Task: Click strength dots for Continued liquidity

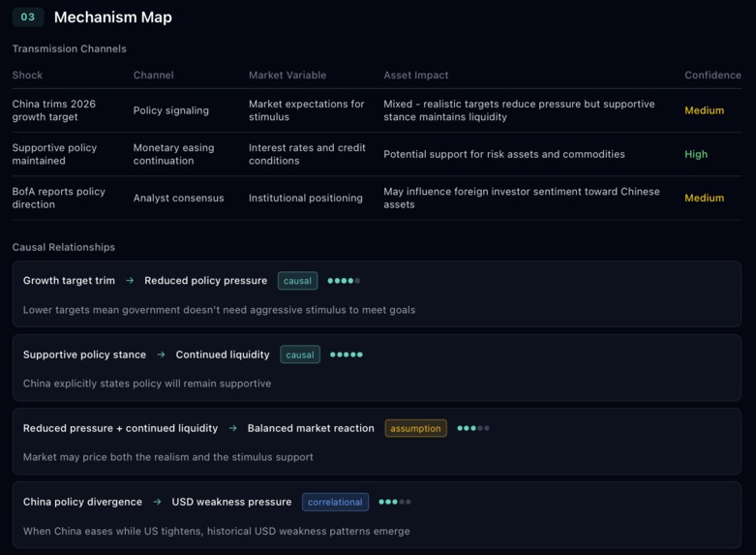Action: [x=347, y=355]
